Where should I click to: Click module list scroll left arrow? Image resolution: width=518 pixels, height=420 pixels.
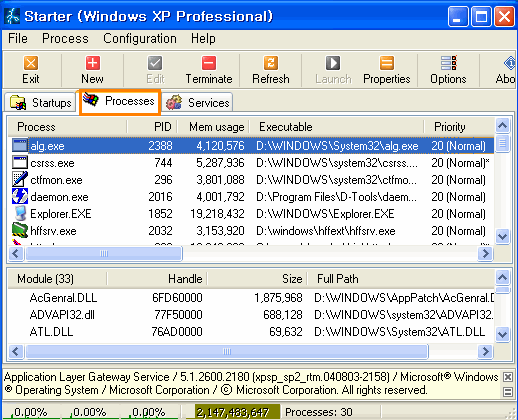(16, 351)
